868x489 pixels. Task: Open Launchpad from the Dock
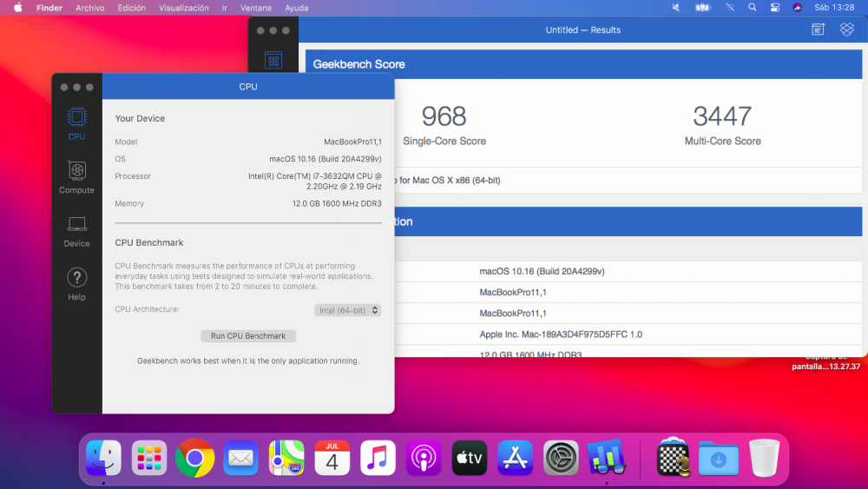pyautogui.click(x=149, y=458)
